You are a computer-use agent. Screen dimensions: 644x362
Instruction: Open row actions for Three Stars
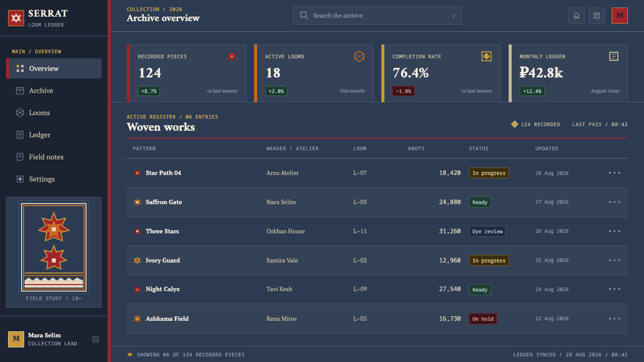click(615, 231)
